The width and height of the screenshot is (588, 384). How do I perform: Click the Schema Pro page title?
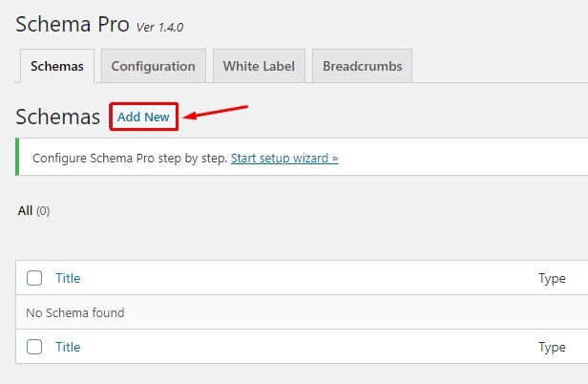73,25
